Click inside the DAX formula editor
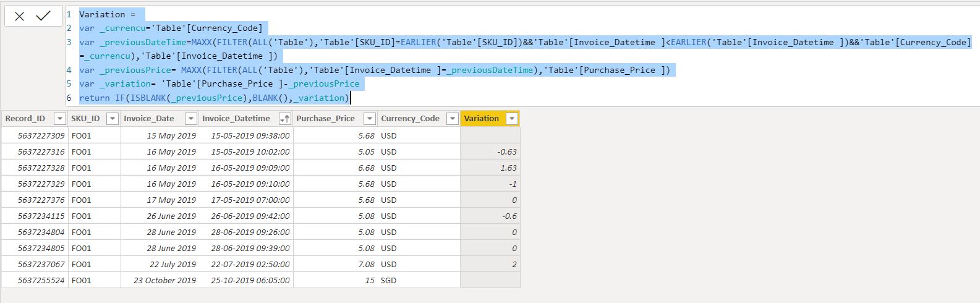Screen dimensions: 980x303 point(522,56)
